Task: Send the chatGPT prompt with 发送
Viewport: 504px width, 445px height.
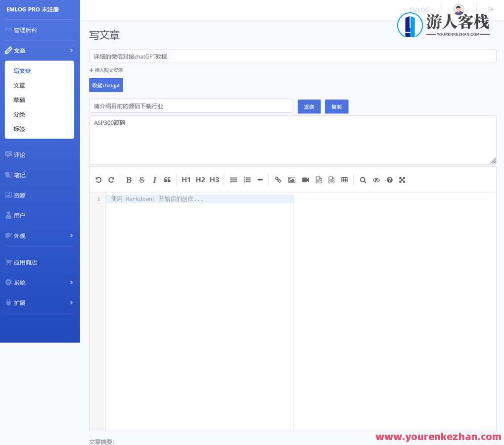Action: click(x=309, y=106)
